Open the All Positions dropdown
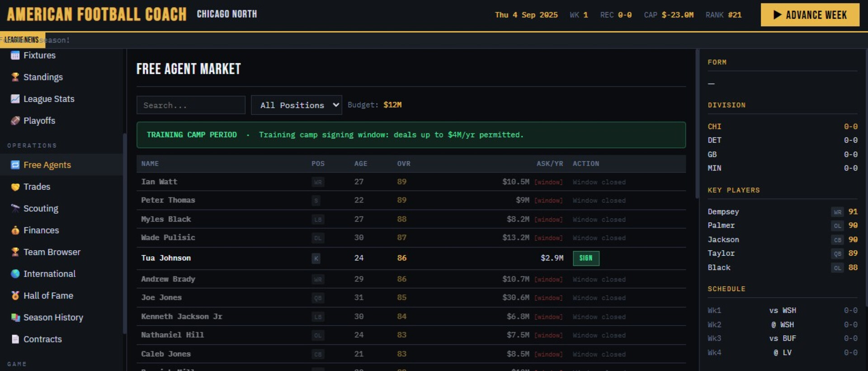The width and height of the screenshot is (868, 371). click(296, 105)
